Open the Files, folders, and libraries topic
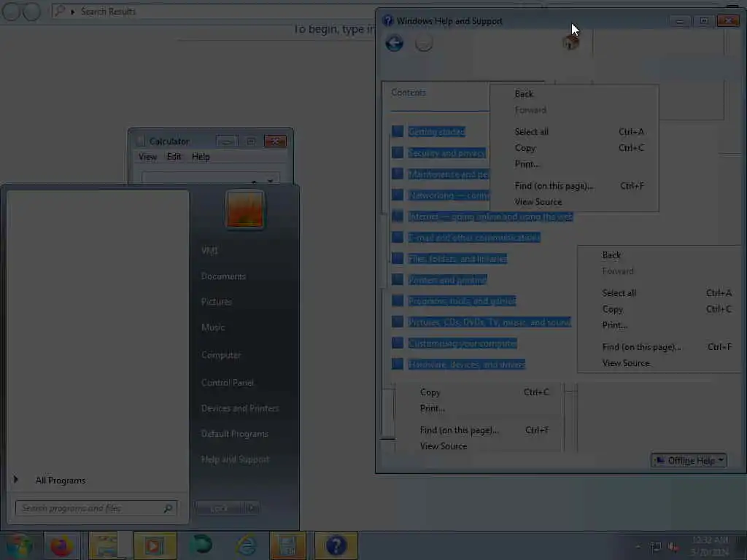 tap(457, 259)
